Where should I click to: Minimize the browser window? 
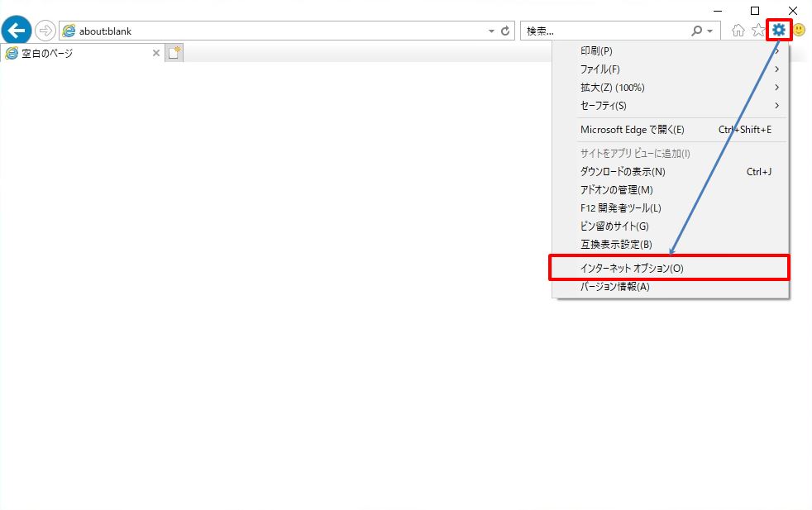718,11
